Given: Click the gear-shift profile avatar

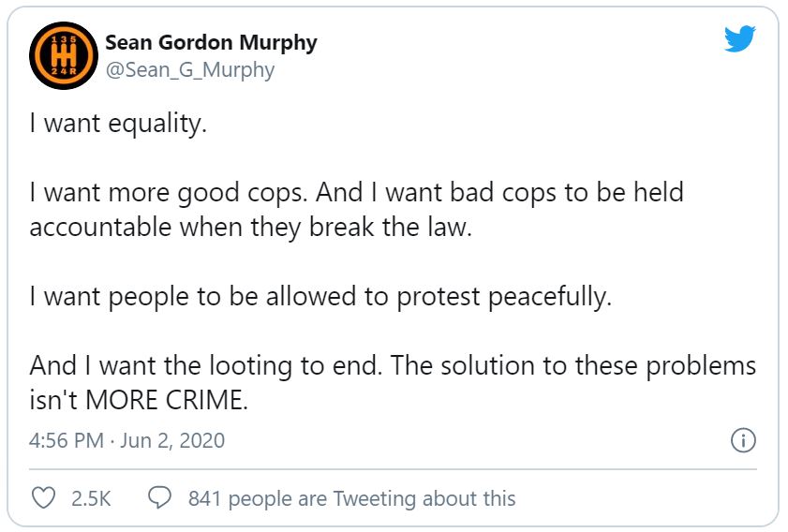Looking at the screenshot, I should click(x=62, y=56).
